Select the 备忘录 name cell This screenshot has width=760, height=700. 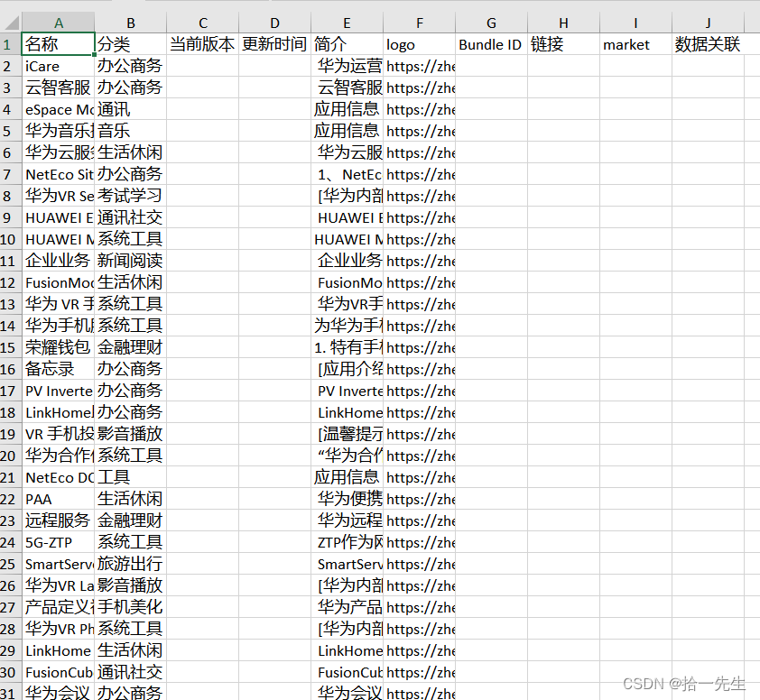point(58,369)
